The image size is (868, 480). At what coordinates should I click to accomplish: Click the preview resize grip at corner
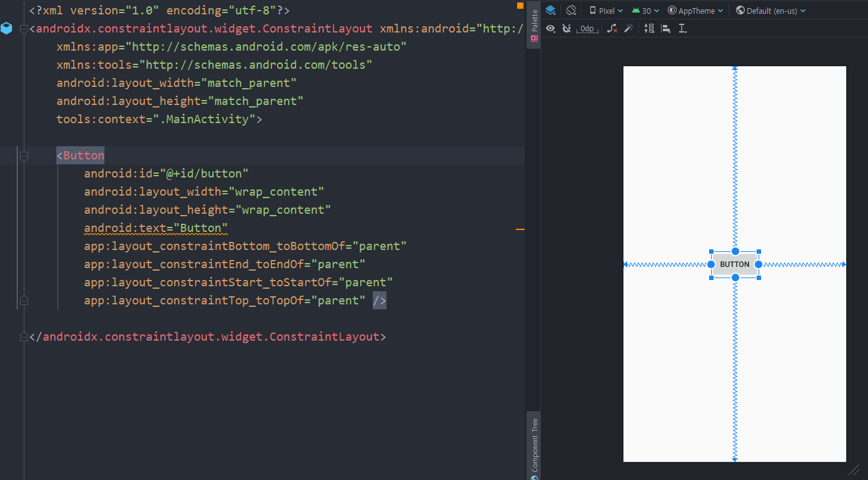click(854, 469)
